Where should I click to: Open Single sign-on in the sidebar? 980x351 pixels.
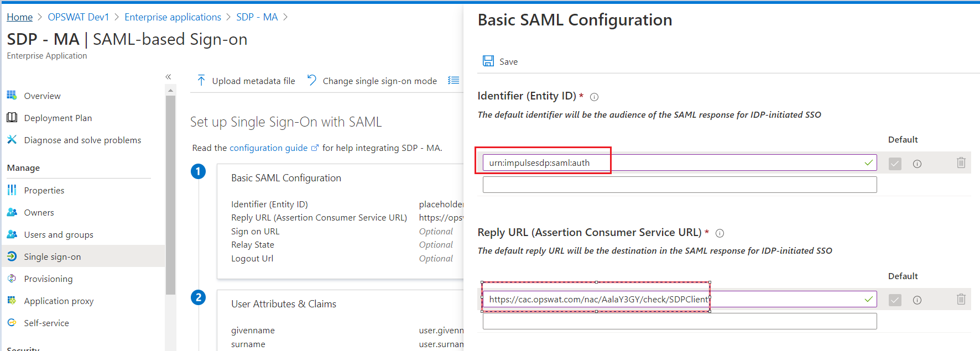[x=52, y=256]
